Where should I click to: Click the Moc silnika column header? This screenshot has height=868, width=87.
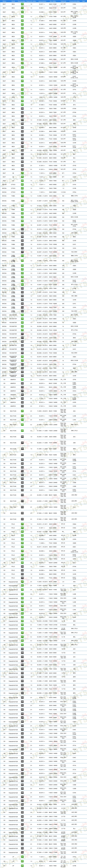tap(53, 1)
